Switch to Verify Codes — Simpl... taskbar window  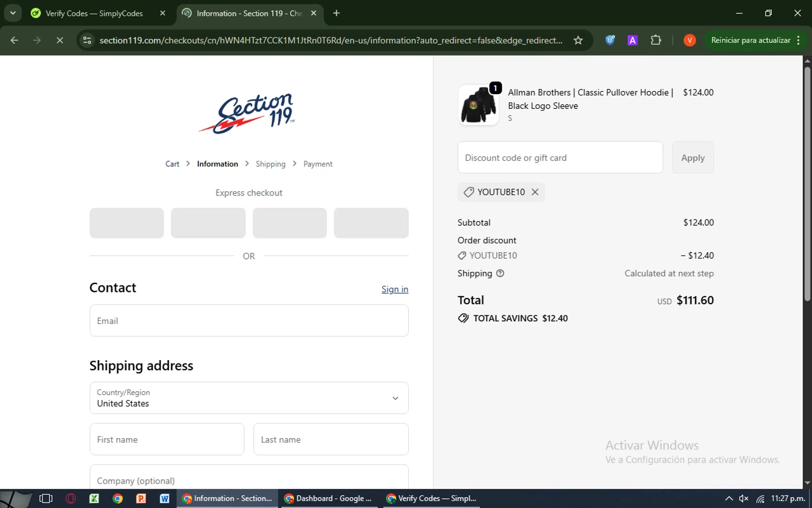tap(431, 498)
